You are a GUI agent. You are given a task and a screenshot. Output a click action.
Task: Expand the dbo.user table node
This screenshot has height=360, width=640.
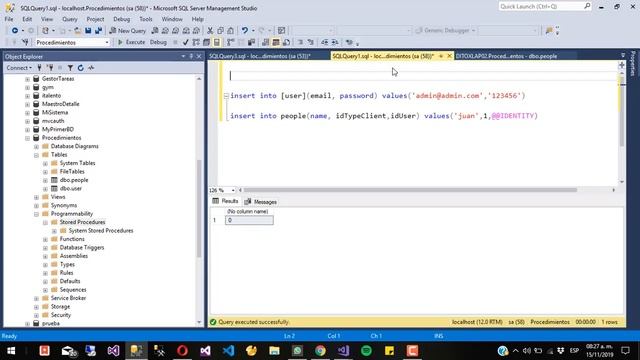(x=45, y=189)
